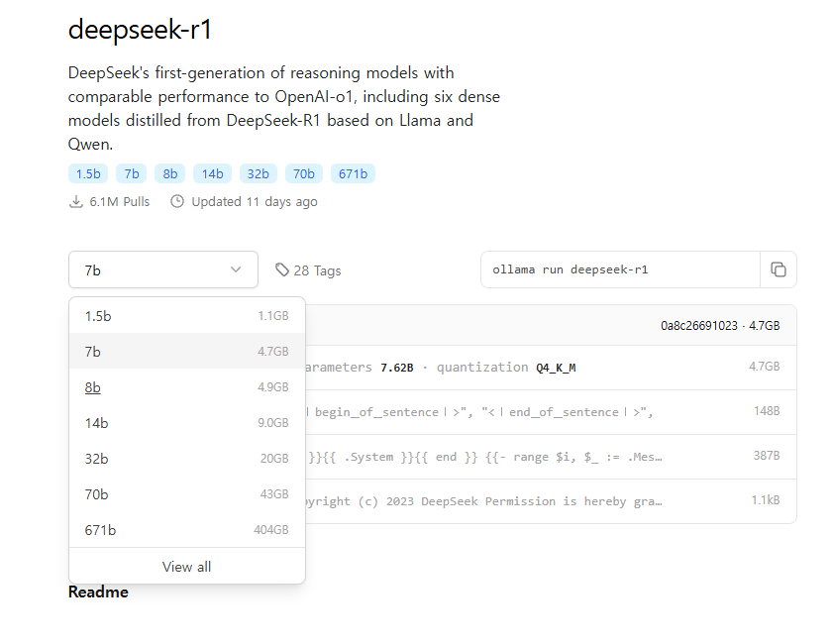Click the tag icon beside 28 Tags
The width and height of the screenshot is (832, 644).
[282, 269]
